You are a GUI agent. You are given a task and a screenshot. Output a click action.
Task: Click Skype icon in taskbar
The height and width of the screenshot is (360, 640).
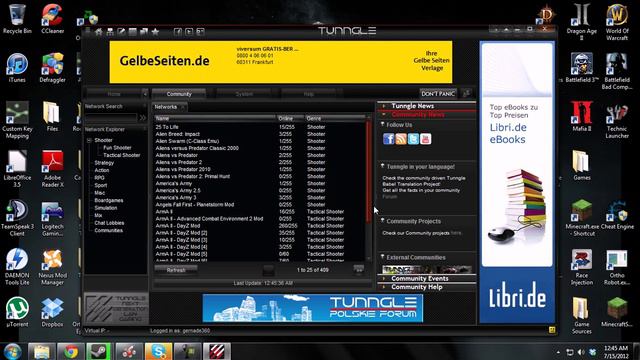coord(158,351)
